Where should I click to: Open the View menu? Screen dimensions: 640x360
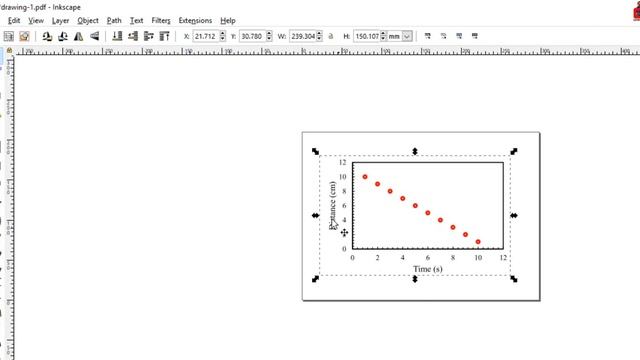pos(36,20)
